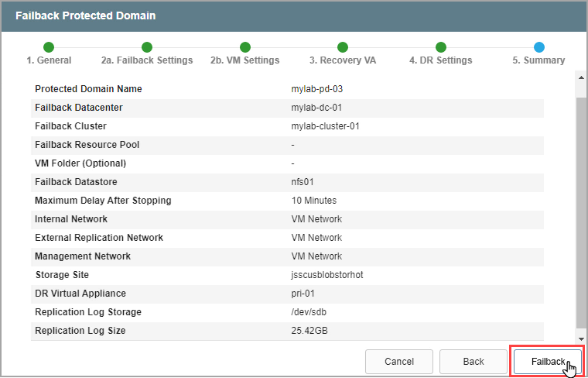Viewport: 588px width, 378px height.
Task: Select the VM Settings step circle
Action: pyautogui.click(x=245, y=47)
